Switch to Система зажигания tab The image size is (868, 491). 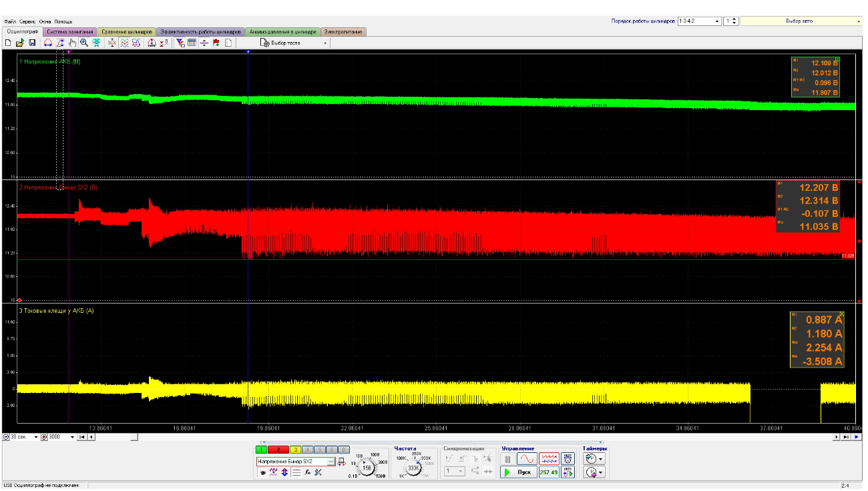coord(70,31)
